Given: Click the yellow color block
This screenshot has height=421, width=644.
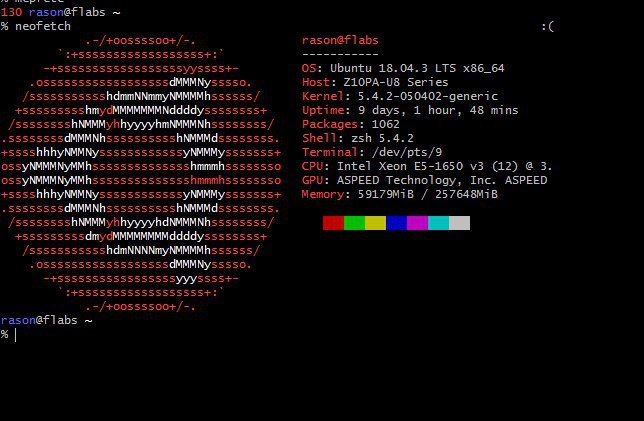Looking at the screenshot, I should pyautogui.click(x=375, y=223).
